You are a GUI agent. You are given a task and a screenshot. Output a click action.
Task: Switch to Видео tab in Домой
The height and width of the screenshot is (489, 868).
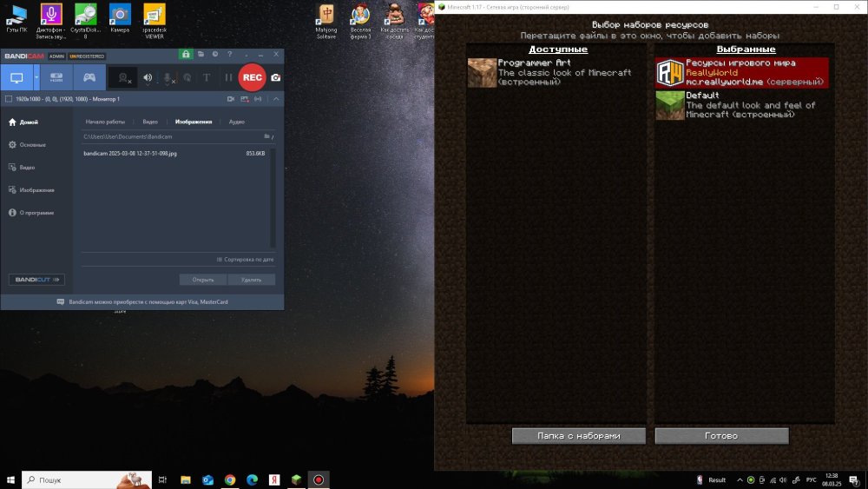click(x=150, y=122)
